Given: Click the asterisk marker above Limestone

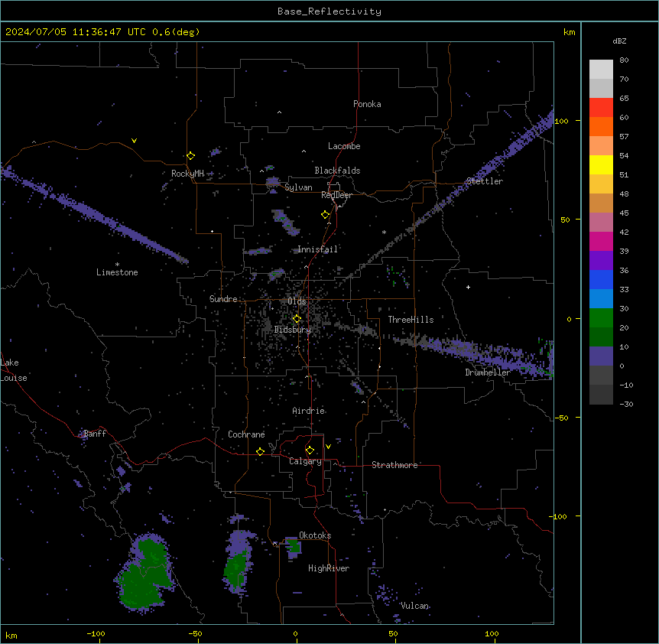Looking at the screenshot, I should tap(117, 265).
